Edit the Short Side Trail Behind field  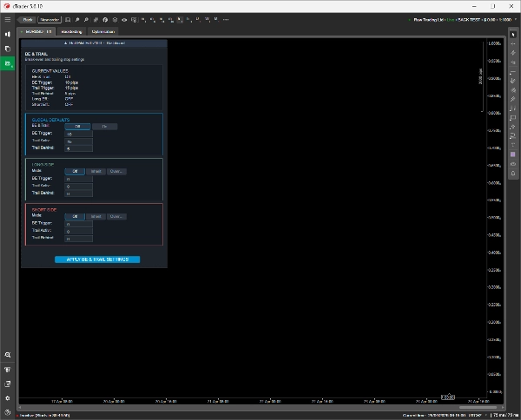point(78,239)
